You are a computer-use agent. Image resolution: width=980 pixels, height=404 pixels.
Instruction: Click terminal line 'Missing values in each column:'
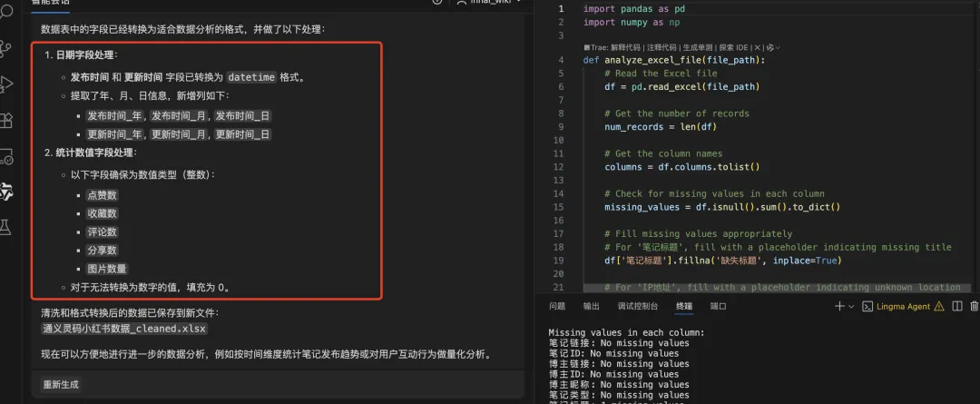pos(626,332)
